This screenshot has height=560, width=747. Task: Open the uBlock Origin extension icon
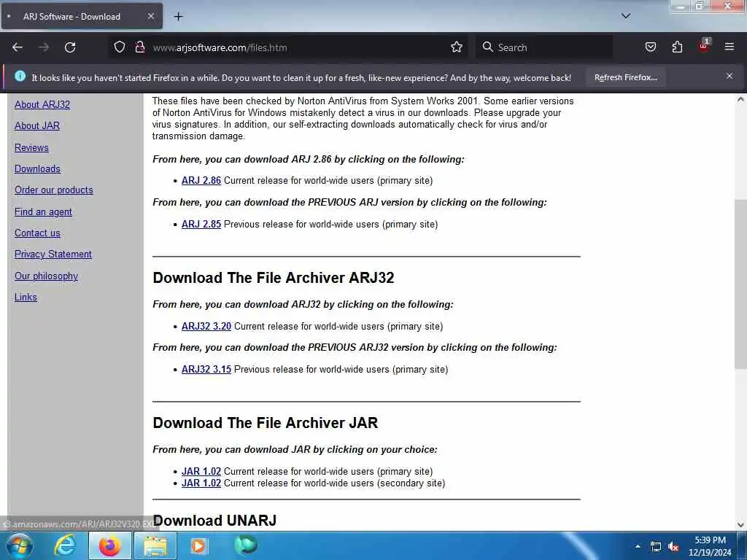704,46
